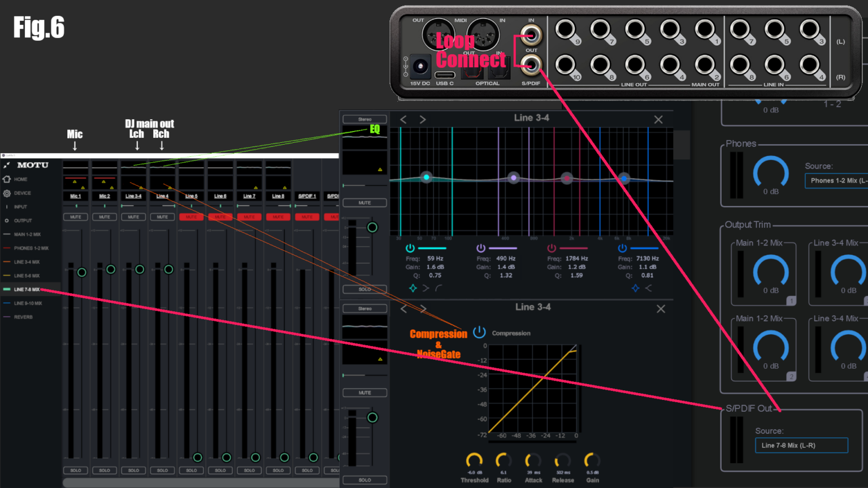This screenshot has width=868, height=488.
Task: Click the collapse arrows icon beside MOTU logo
Action: click(7, 165)
